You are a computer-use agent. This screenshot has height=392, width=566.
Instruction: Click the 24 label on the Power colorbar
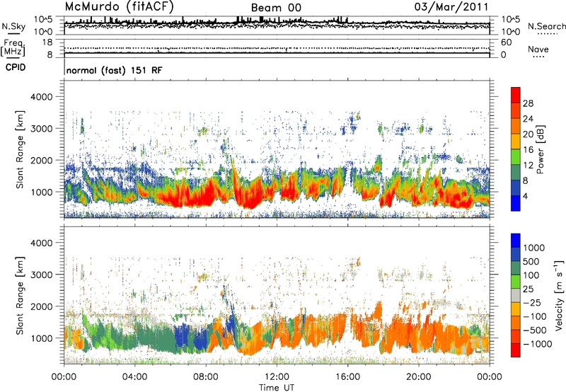(x=528, y=119)
